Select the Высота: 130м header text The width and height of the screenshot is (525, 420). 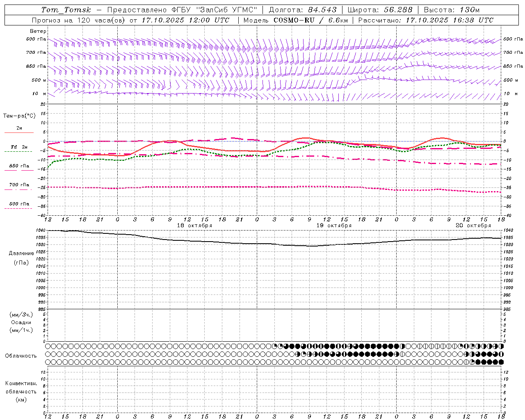[x=452, y=10]
